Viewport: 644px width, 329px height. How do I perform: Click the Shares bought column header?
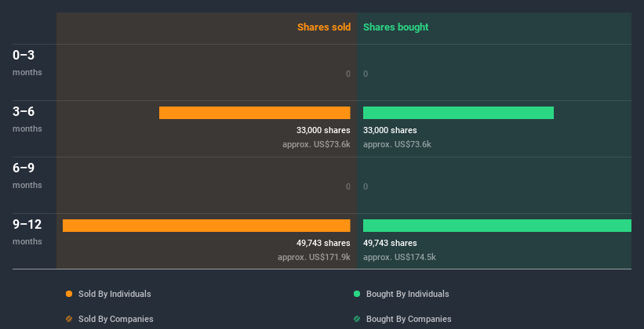pos(396,27)
